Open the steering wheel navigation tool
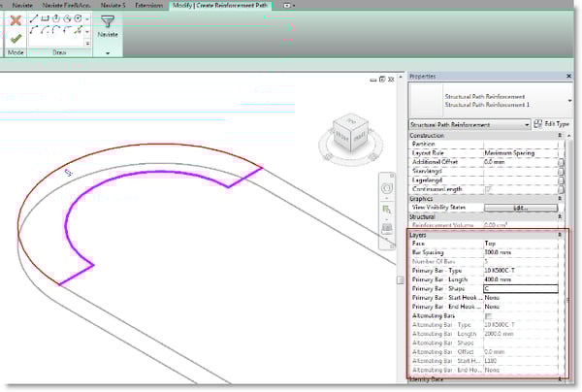The height and width of the screenshot is (392, 582). 387,188
